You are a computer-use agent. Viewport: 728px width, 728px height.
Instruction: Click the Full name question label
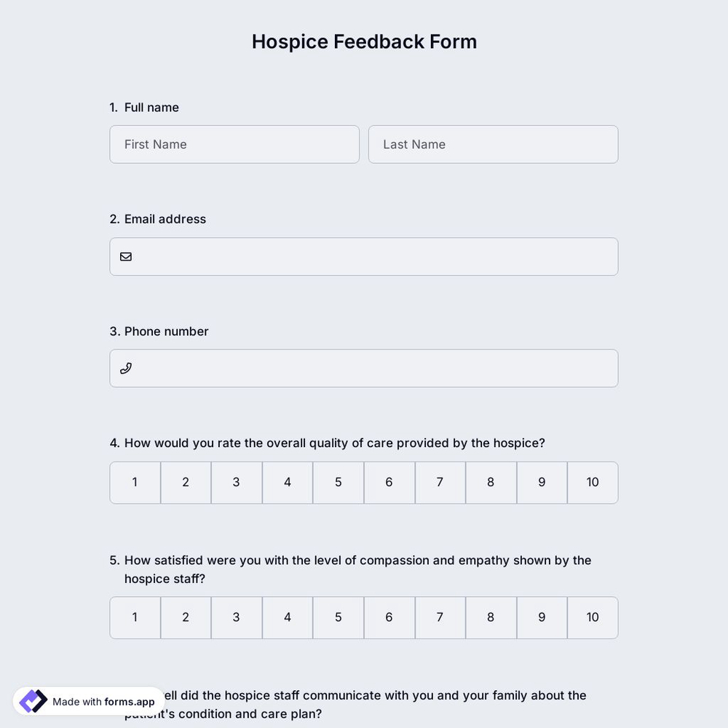point(144,107)
